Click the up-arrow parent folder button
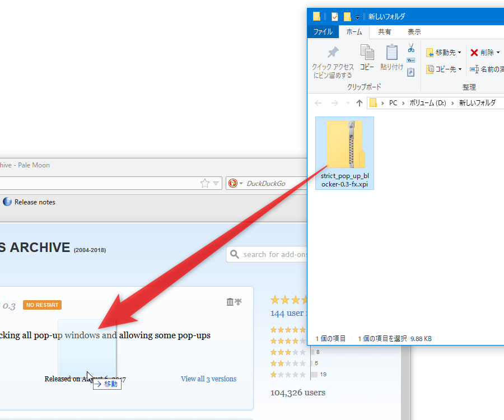 [360, 103]
